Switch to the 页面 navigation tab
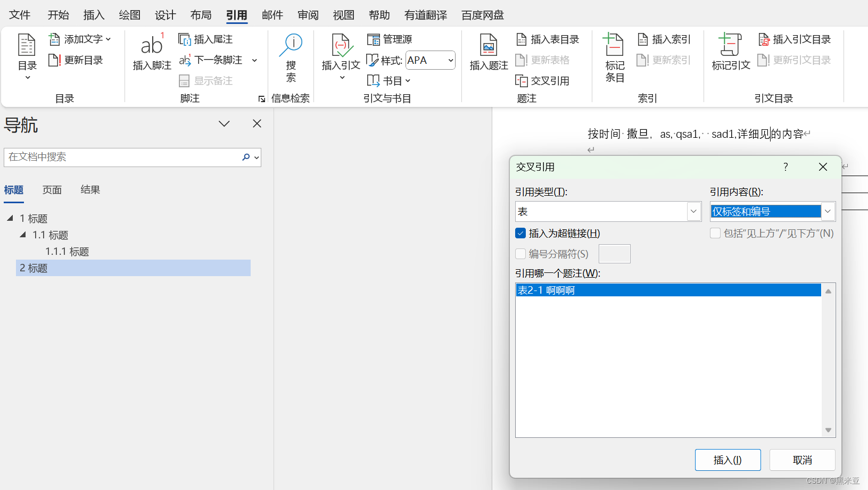Viewport: 868px width, 490px height. [x=52, y=190]
